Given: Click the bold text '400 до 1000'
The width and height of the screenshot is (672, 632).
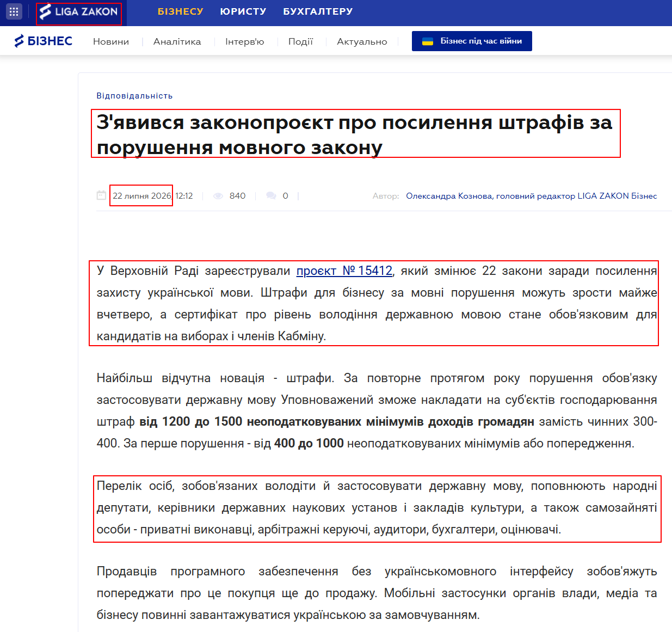Looking at the screenshot, I should tap(309, 443).
